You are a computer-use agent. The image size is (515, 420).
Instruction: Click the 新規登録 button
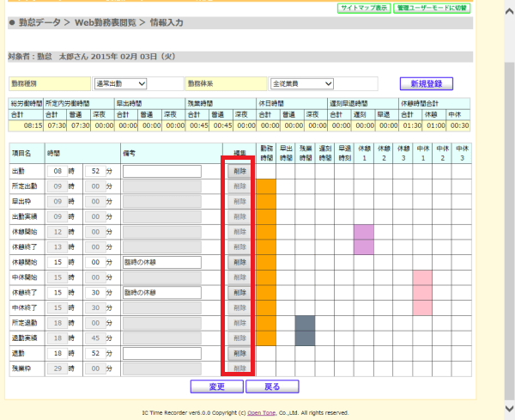427,83
